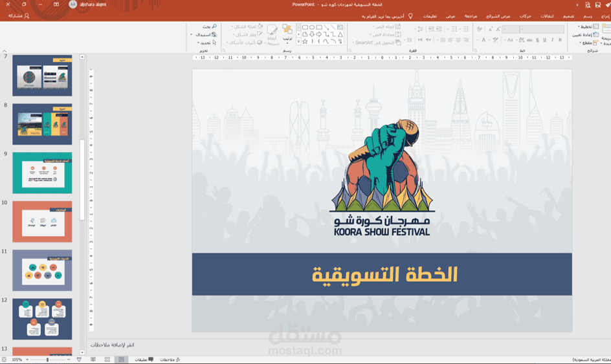Click إعادة تعيين (Reset) button
The width and height of the screenshot is (611, 364).
(585, 35)
